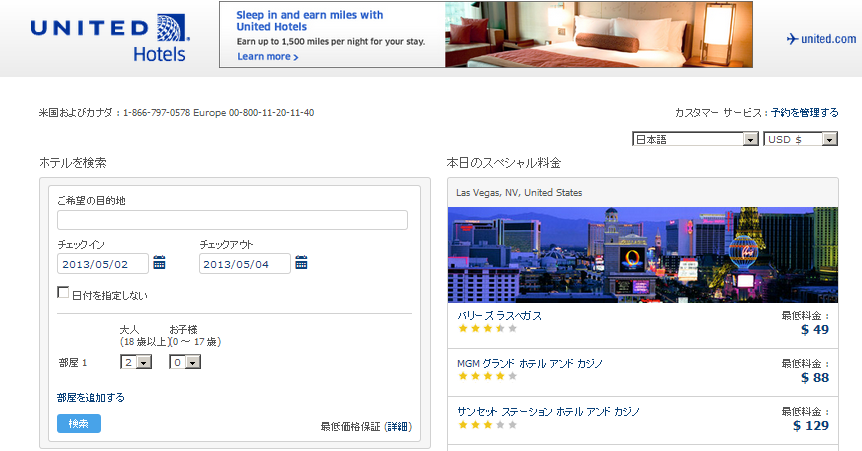This screenshot has height=451, width=862.
Task: Click the Las Vegas skyline image
Action: [643, 255]
